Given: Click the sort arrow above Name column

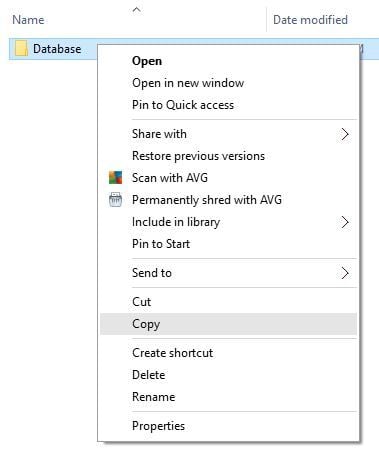Looking at the screenshot, I should pos(136,10).
